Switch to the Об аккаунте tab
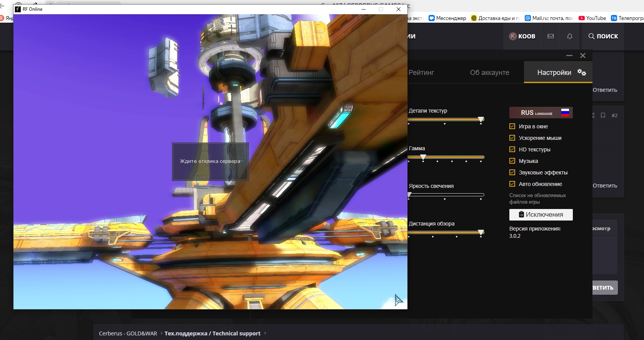The image size is (644, 340). 489,73
